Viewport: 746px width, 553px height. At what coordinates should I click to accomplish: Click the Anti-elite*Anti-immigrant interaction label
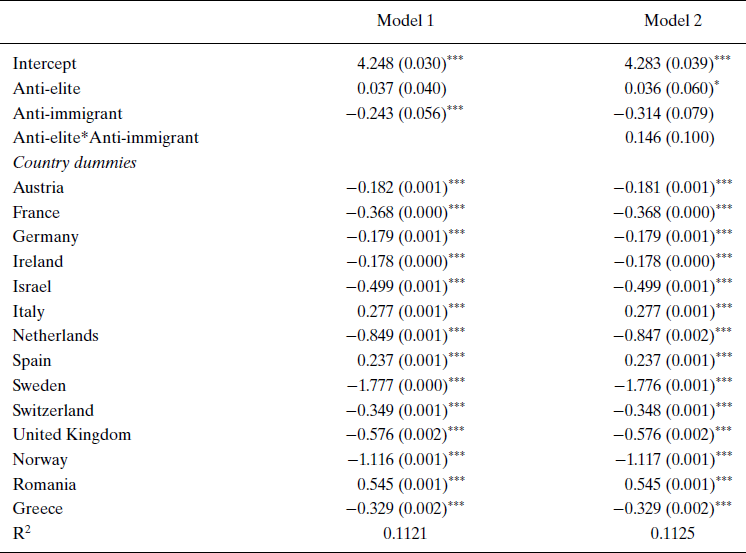[106, 138]
